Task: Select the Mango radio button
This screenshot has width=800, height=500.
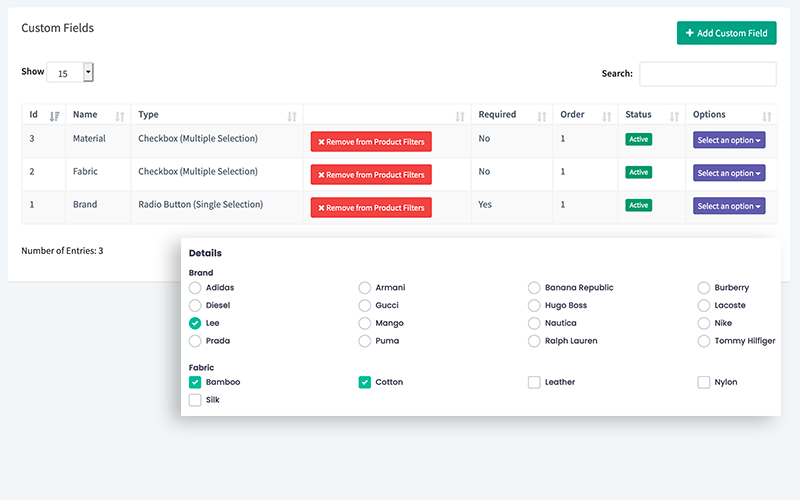Action: [364, 323]
